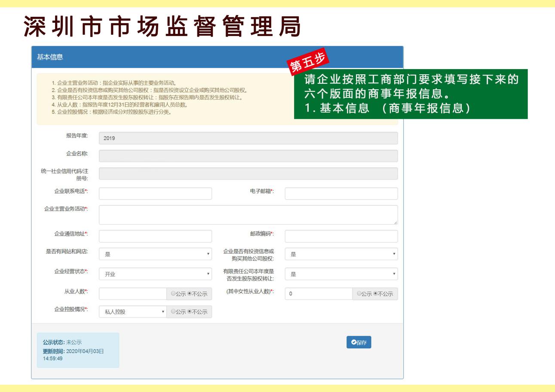Focus the 电子邮箱 input field
Viewport: 555px width, 392px height.
pyautogui.click(x=341, y=194)
